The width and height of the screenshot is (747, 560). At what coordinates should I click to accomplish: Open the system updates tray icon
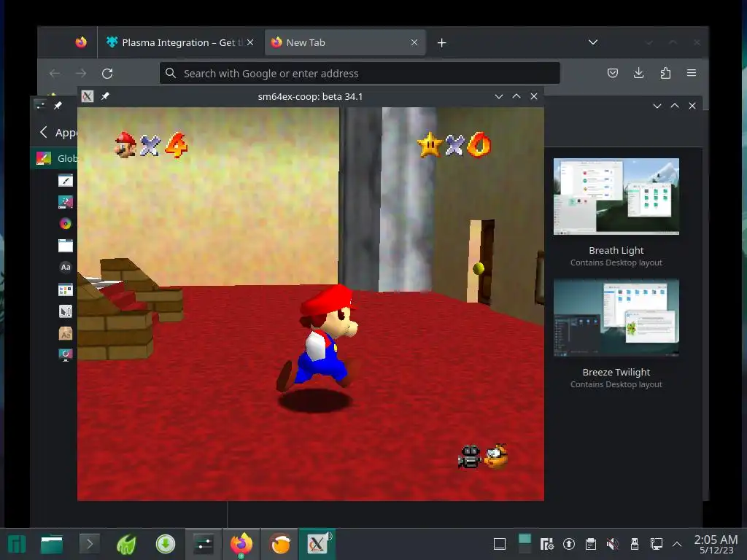point(569,544)
